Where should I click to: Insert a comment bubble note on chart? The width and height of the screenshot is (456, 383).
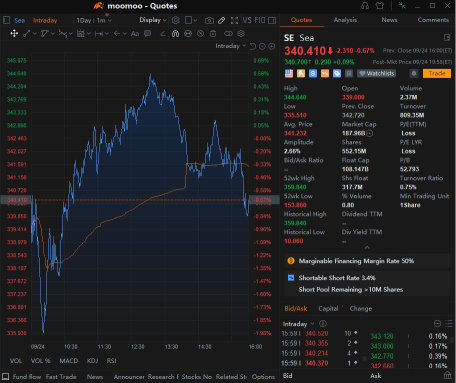point(147,33)
